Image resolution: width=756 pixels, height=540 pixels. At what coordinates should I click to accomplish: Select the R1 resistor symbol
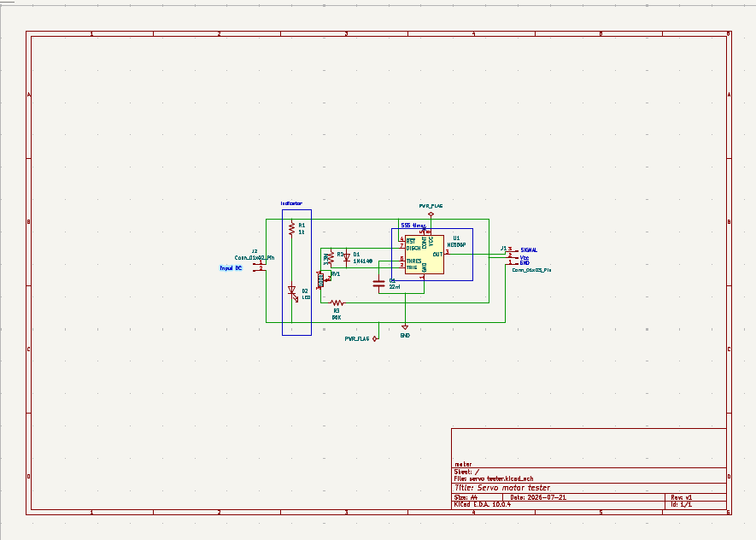click(291, 228)
